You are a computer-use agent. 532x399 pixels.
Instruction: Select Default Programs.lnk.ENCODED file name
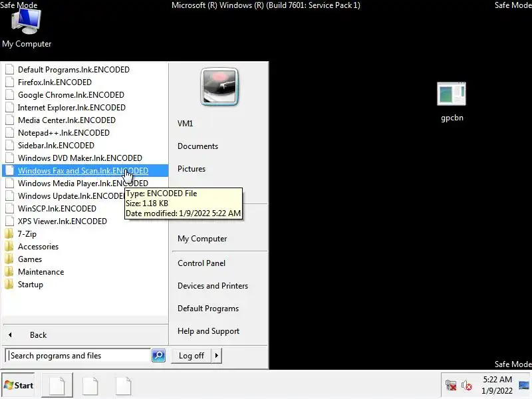(74, 70)
